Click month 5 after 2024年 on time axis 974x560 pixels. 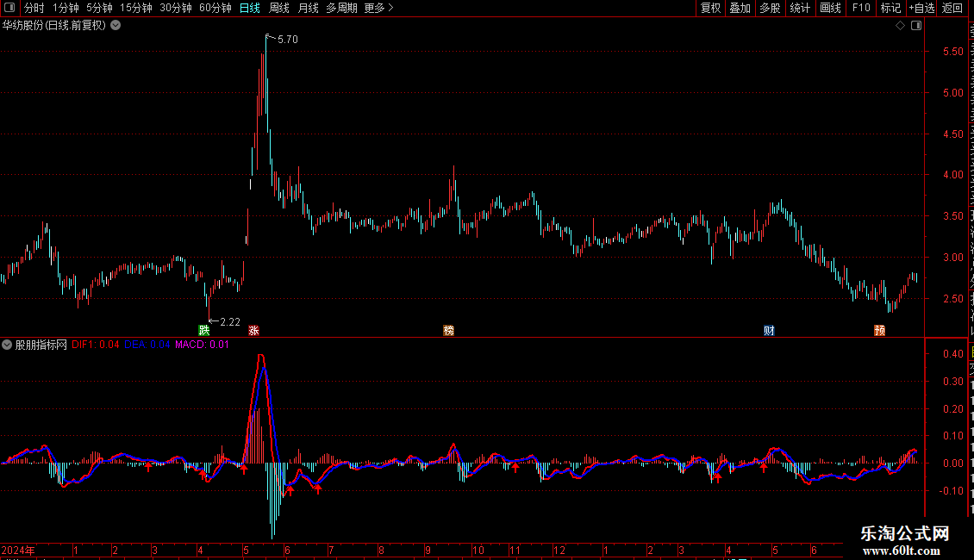pyautogui.click(x=246, y=550)
